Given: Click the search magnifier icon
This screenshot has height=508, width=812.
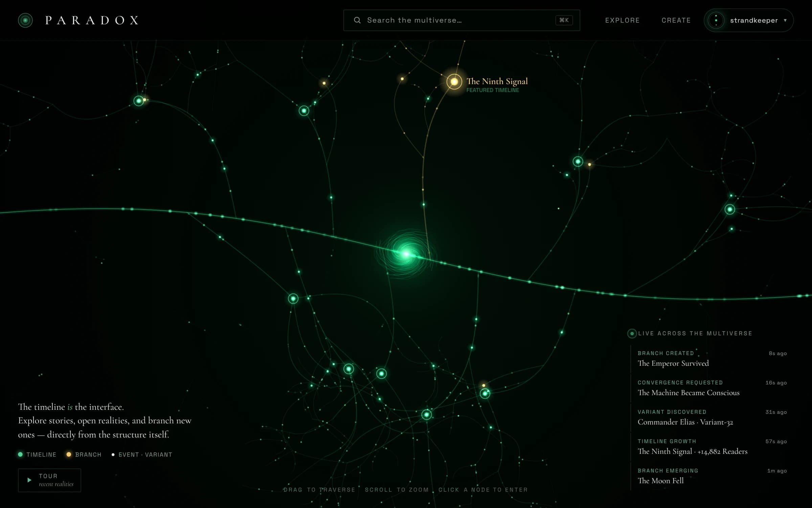Looking at the screenshot, I should click(357, 20).
